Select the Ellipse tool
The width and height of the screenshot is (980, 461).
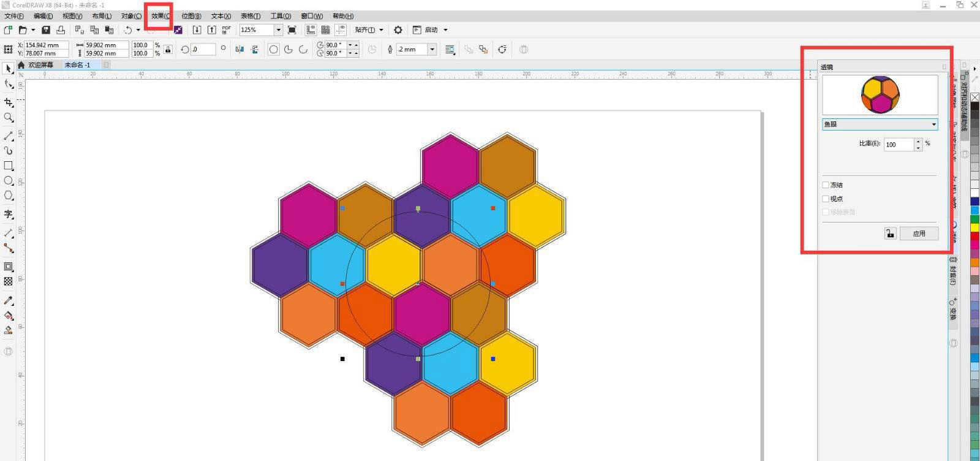9,180
